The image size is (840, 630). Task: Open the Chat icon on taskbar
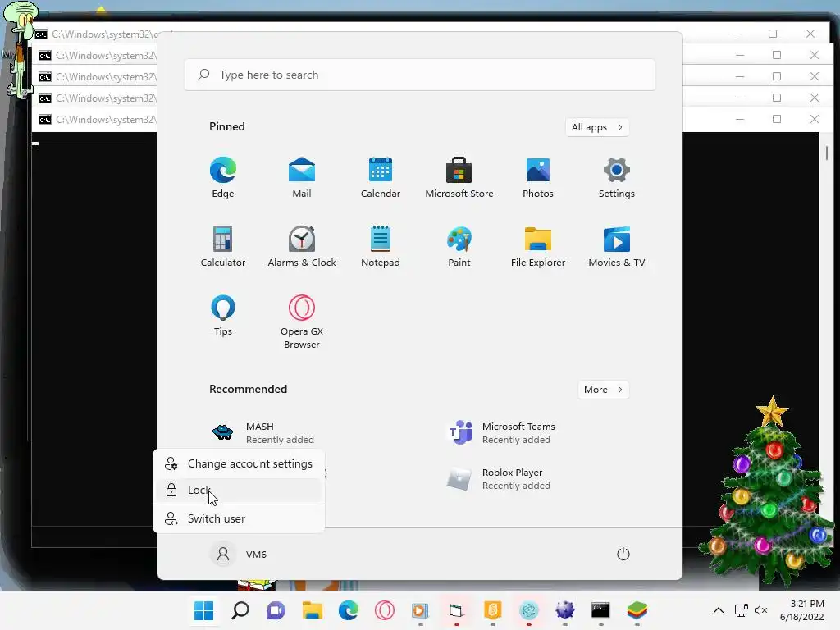(x=276, y=610)
